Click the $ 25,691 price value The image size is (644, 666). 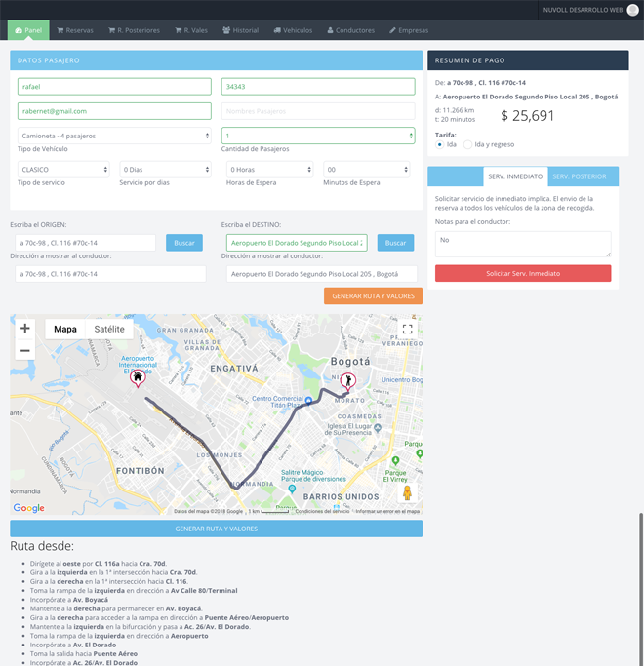tap(527, 115)
